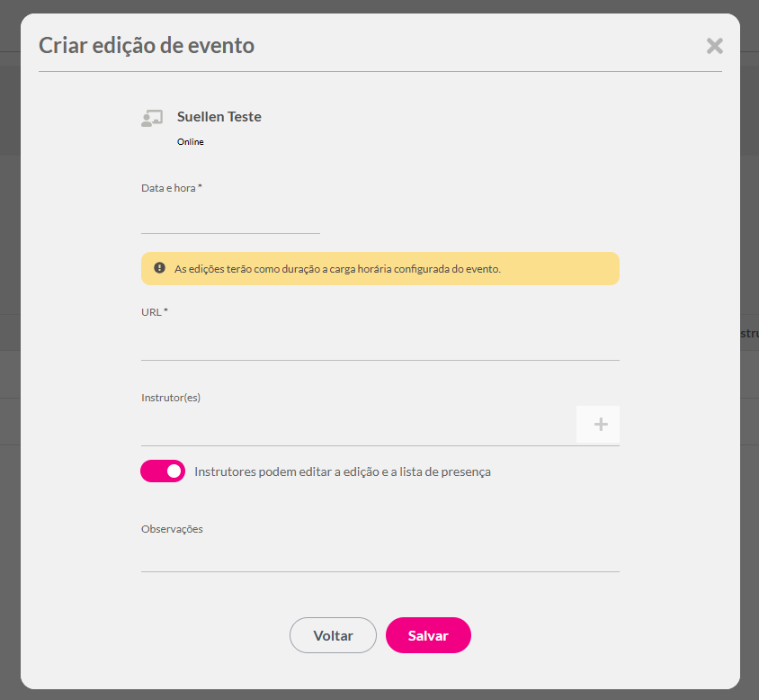Screen dimensions: 759x700
Task: Click the Online event type label
Action: [191, 142]
